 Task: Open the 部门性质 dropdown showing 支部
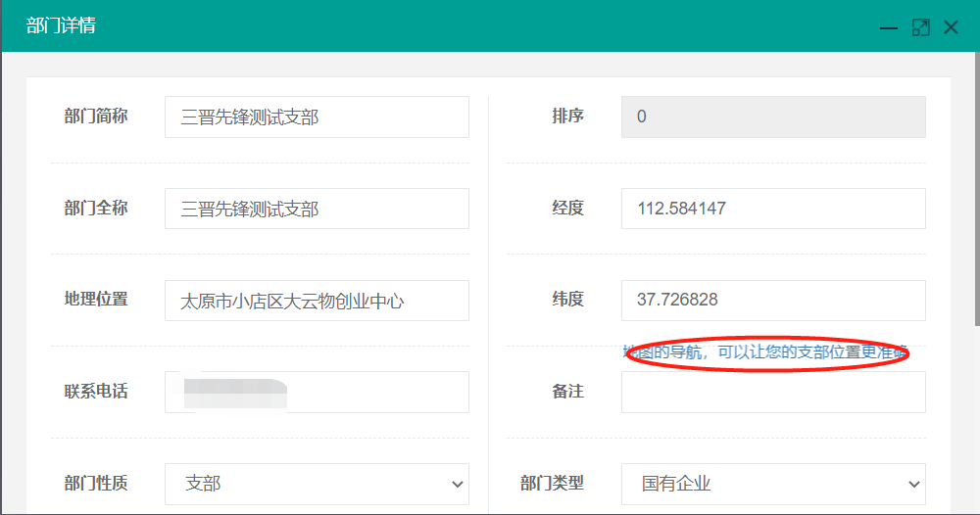[317, 484]
